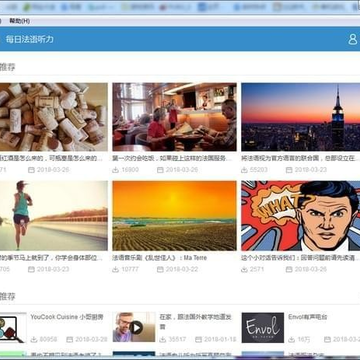Click the date under the restaurant card
This screenshot has width=360, height=360.
pos(182,170)
